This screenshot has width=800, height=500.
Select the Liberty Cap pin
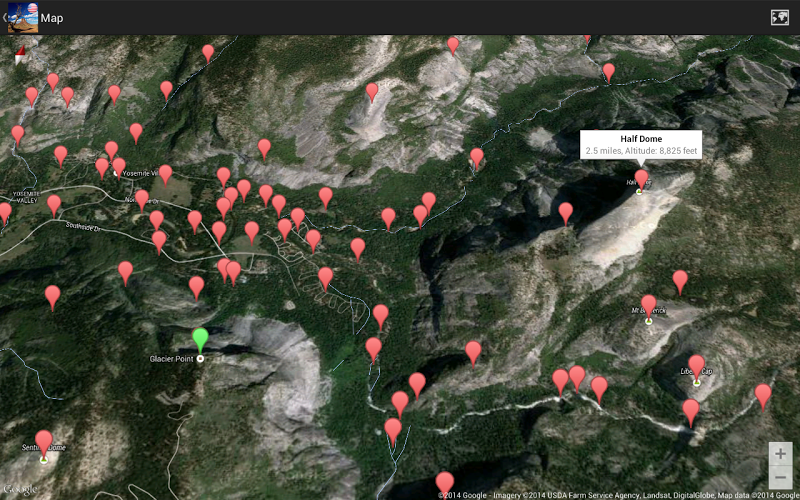pos(696,366)
